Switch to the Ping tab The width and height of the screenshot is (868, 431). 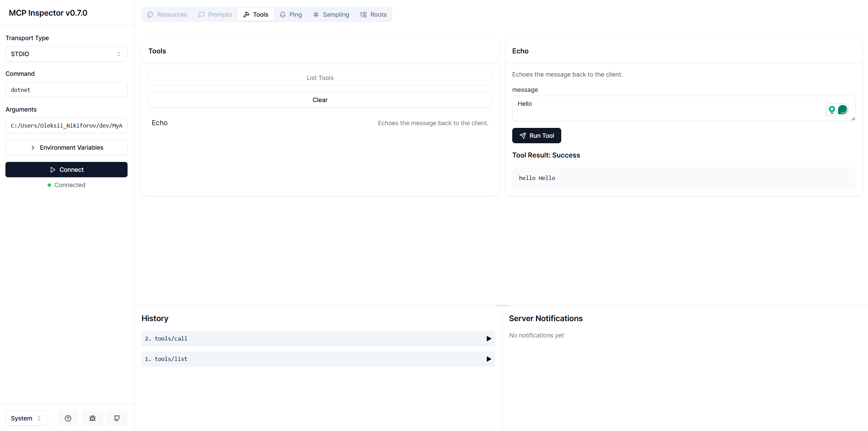(291, 14)
